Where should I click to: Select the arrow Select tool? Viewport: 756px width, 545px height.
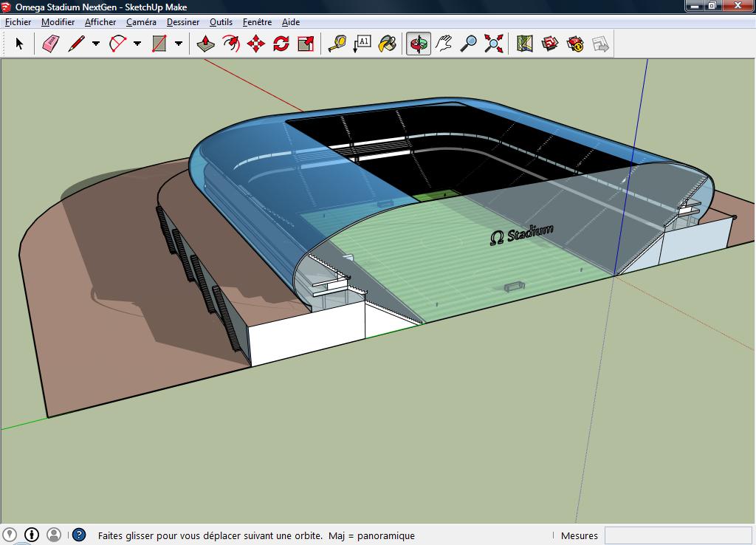point(19,44)
